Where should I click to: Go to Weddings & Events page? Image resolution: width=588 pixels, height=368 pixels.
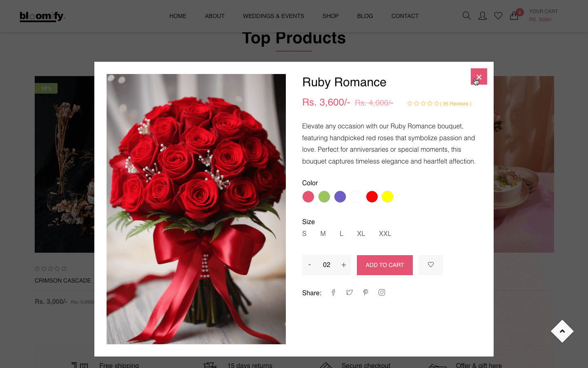(x=273, y=16)
